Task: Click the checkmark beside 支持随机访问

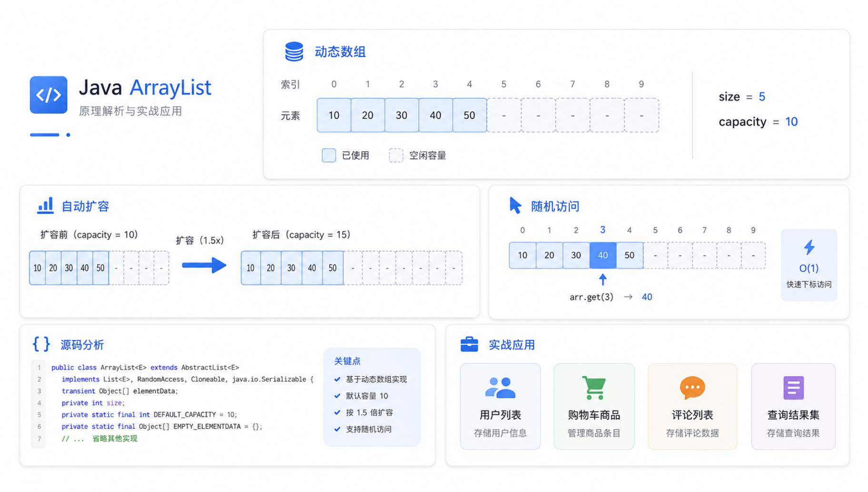Action: coord(337,429)
